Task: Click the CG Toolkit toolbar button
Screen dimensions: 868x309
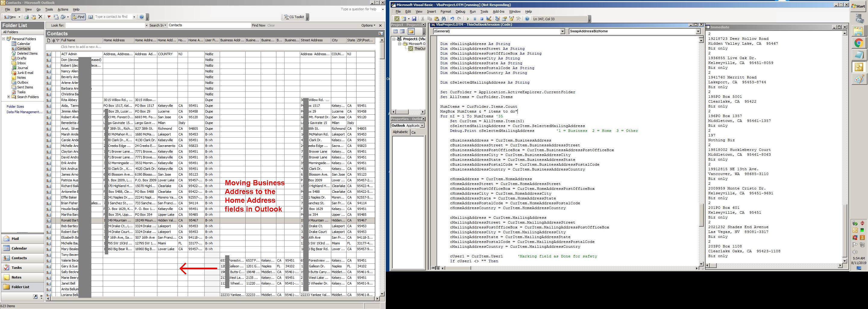Action: click(x=294, y=17)
